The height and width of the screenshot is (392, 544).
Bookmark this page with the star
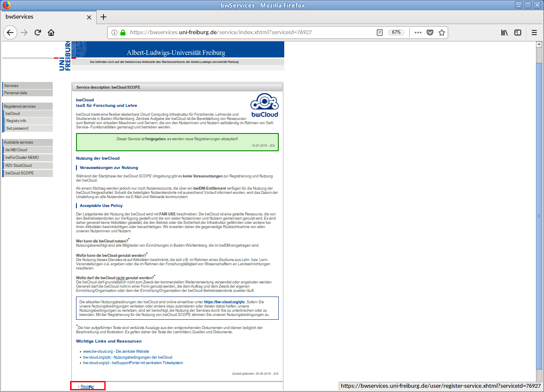pos(442,33)
